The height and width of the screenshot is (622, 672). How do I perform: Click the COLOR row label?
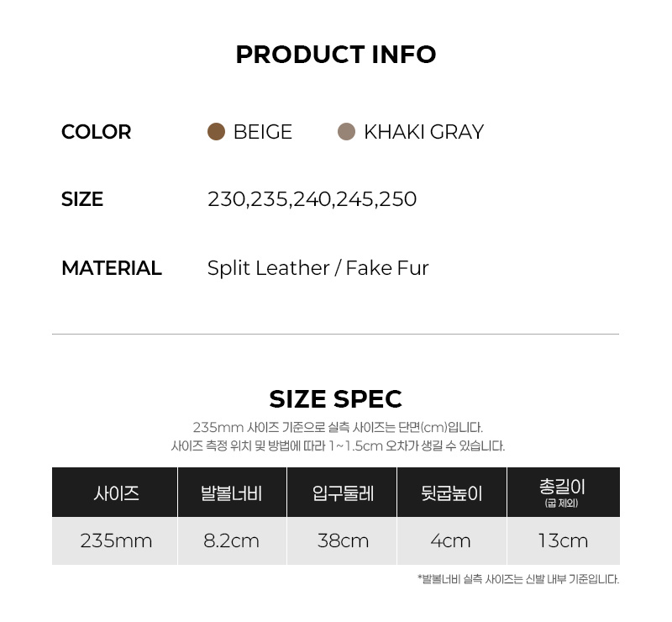pos(96,132)
